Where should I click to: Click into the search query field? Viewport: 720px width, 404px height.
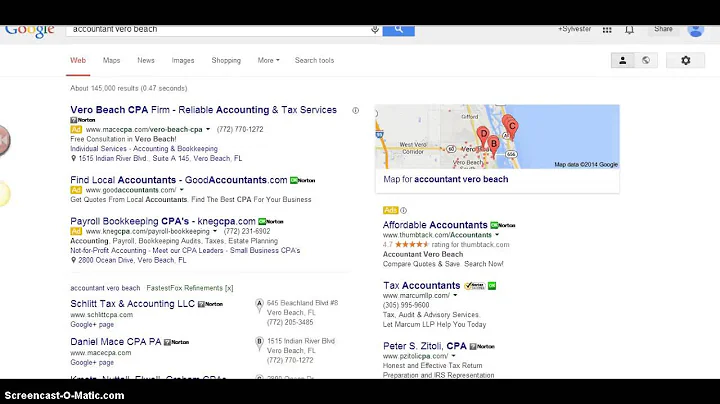click(218, 30)
